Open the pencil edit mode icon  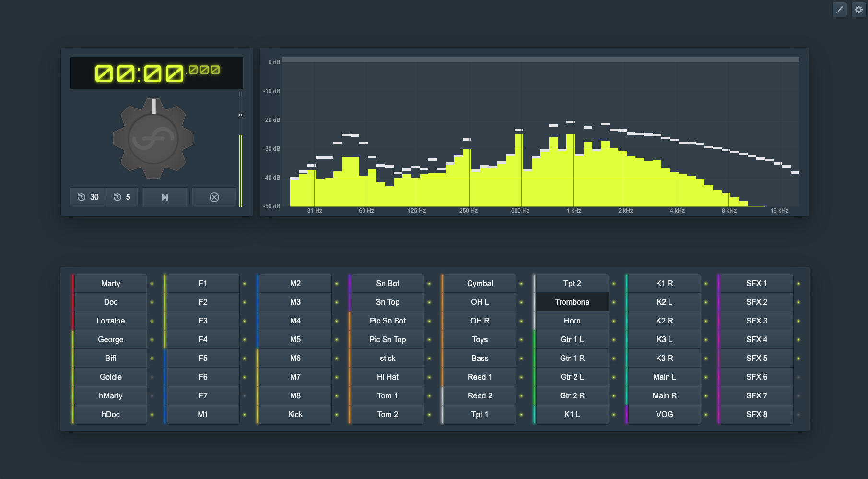coord(839,10)
